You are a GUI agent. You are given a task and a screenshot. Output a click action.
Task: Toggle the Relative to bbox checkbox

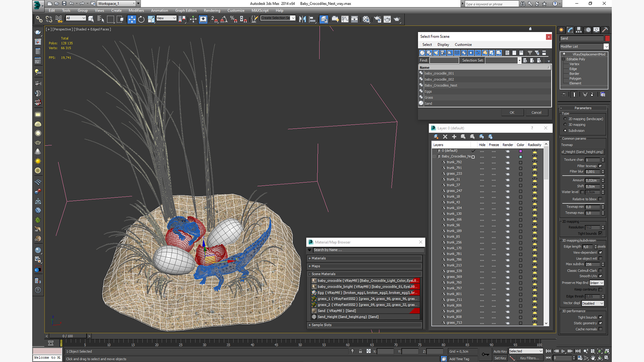point(600,199)
